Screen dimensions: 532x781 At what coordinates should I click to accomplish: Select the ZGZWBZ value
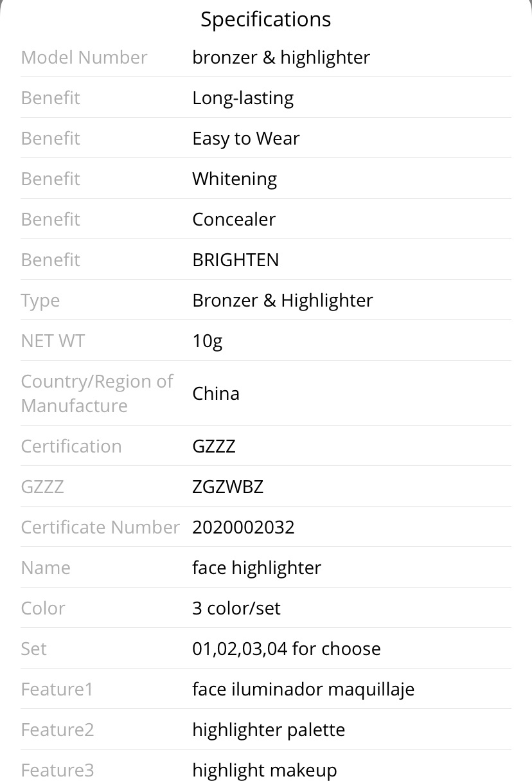pyautogui.click(x=228, y=487)
